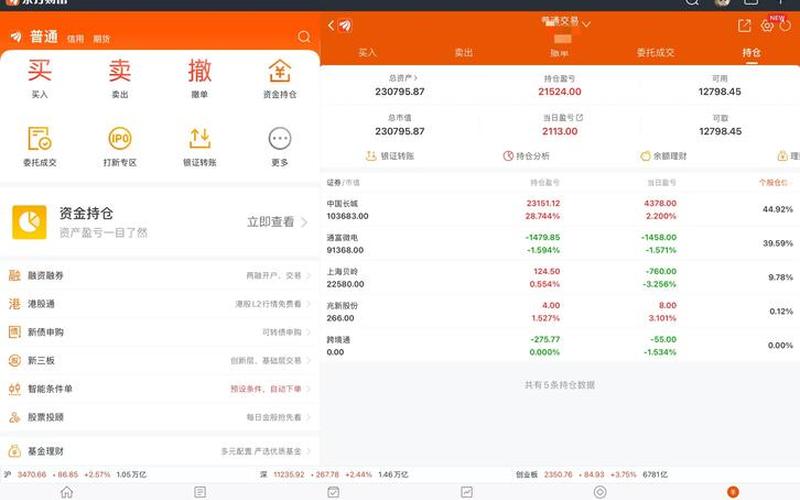Open the 资金持仓 house icon shortcut
Image resolution: width=800 pixels, height=500 pixels.
(x=280, y=70)
